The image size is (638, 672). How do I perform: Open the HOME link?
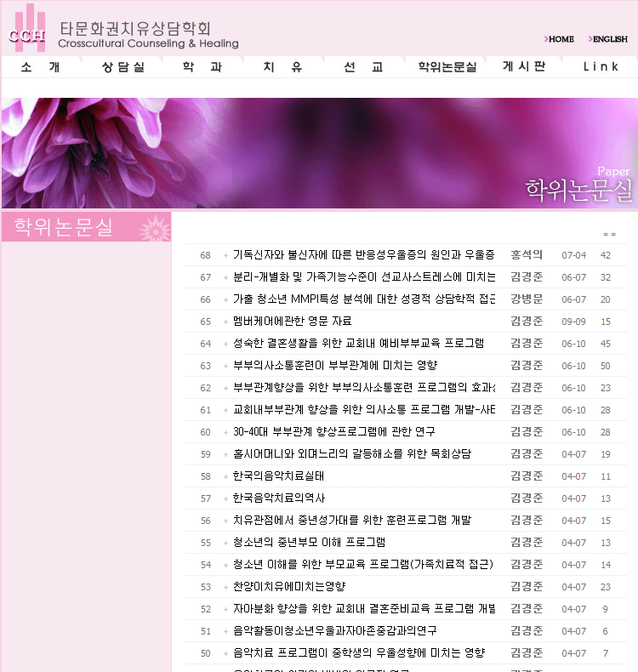(x=559, y=39)
